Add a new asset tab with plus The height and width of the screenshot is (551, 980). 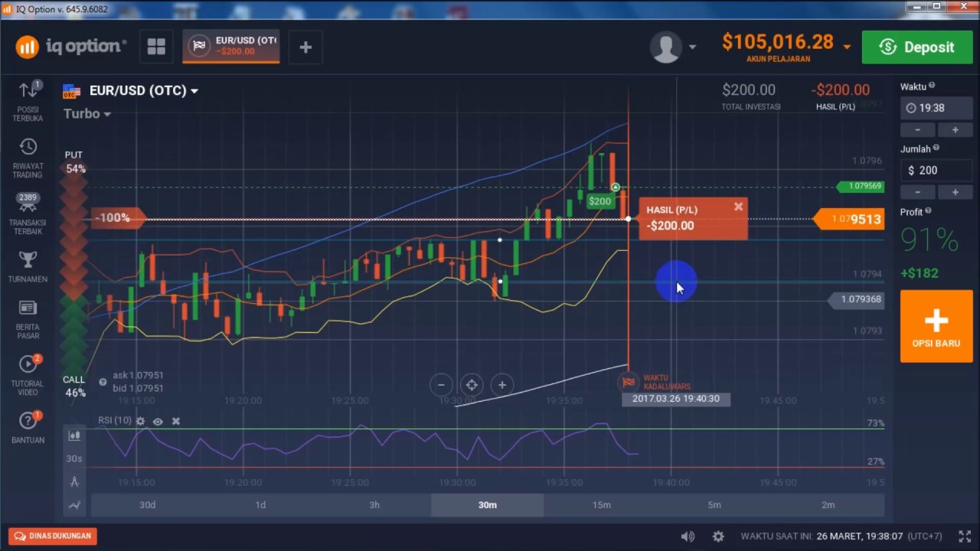tap(305, 47)
